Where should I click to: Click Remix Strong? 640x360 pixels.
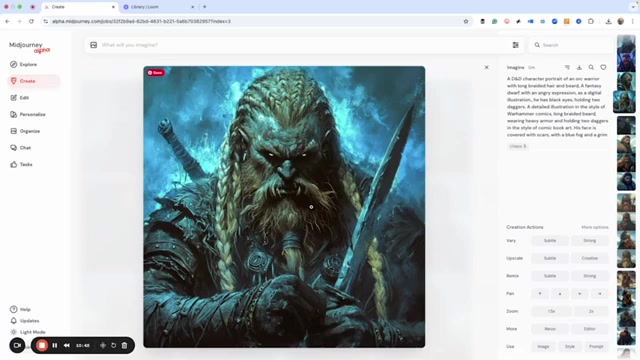(589, 276)
